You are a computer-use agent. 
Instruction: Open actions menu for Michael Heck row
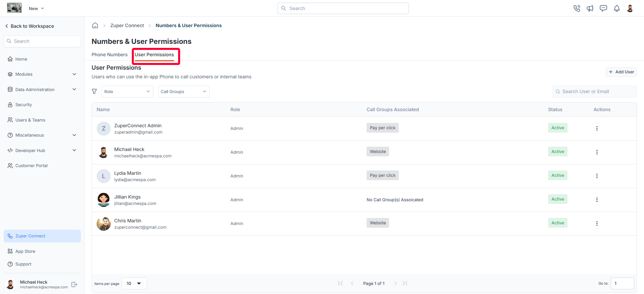[597, 152]
